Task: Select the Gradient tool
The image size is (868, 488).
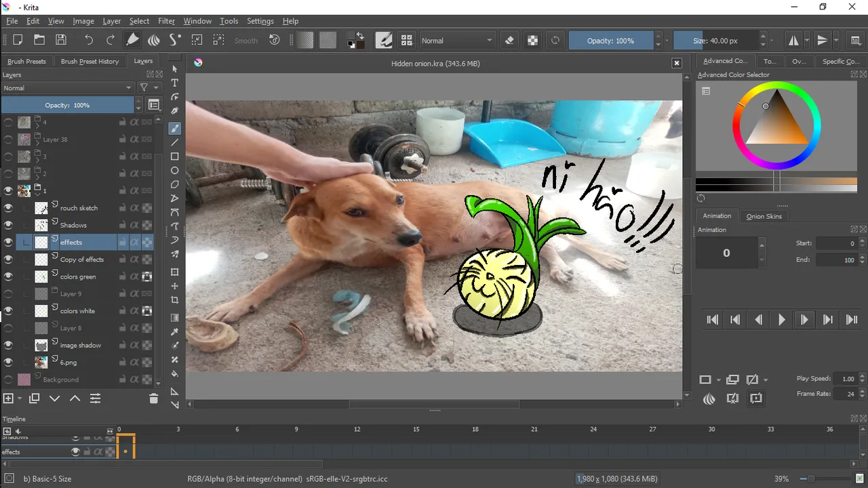Action: (174, 318)
